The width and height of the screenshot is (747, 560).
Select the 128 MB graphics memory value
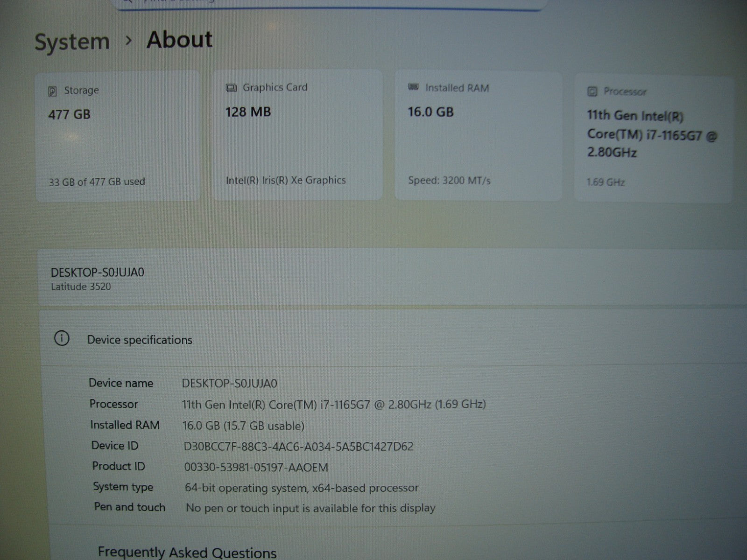tap(248, 112)
